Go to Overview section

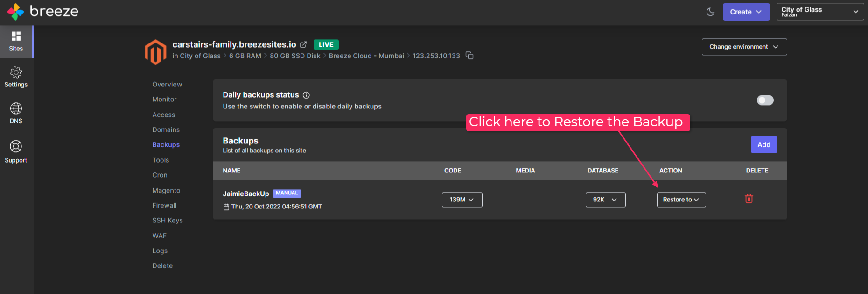[x=167, y=85]
